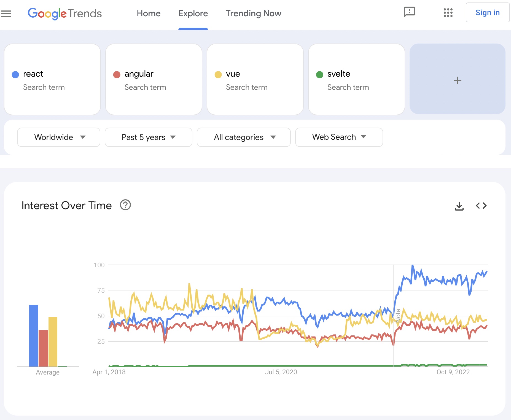Screen dimensions: 511x420
Task: Open the Google apps grid
Action: tap(448, 13)
